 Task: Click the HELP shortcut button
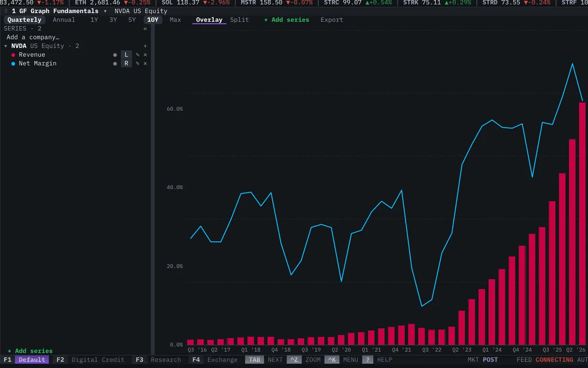coord(377,360)
